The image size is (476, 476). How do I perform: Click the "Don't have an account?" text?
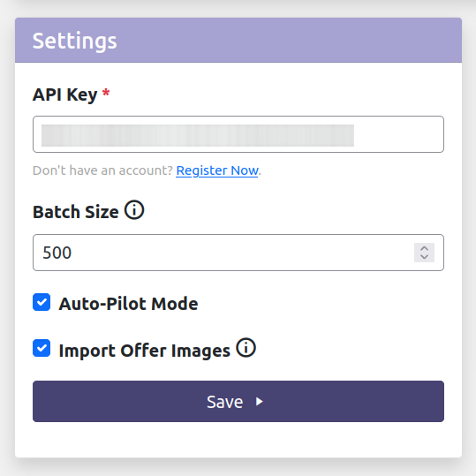pyautogui.click(x=102, y=170)
